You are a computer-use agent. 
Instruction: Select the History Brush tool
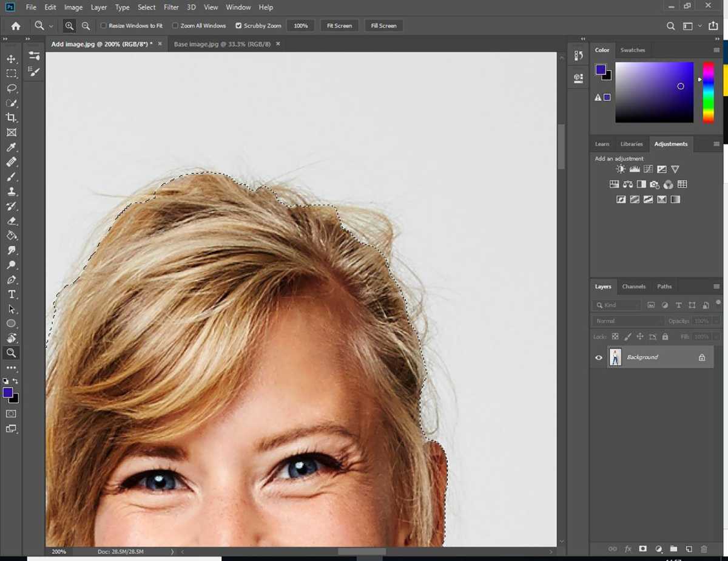pyautogui.click(x=11, y=206)
